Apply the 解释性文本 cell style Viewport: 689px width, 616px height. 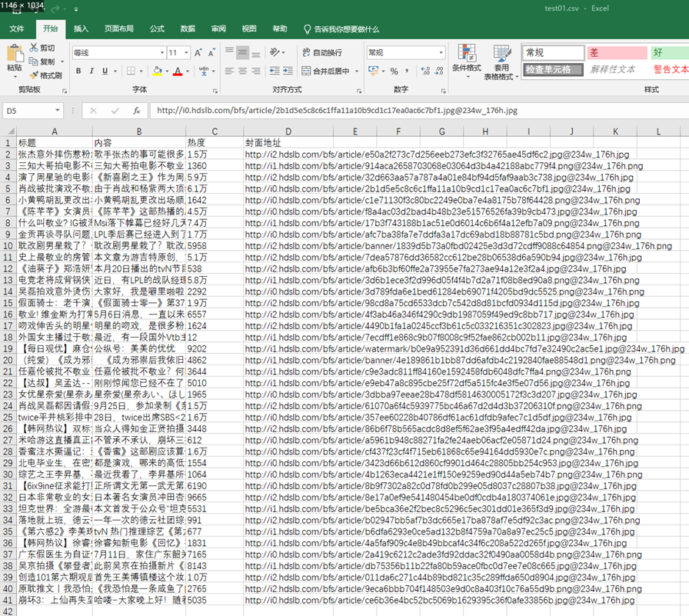click(617, 69)
